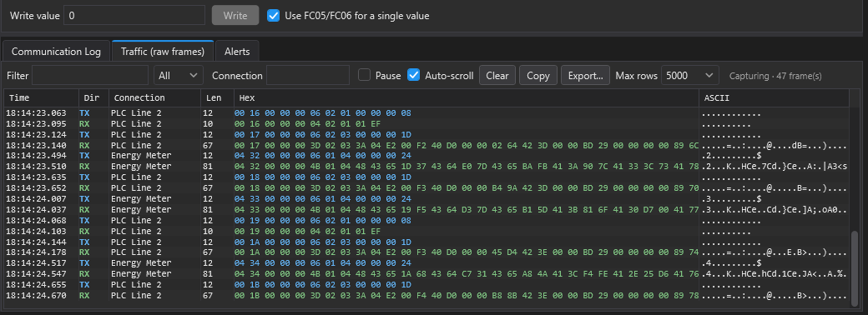Select the frame at 18:14:23.652

tap(426, 188)
